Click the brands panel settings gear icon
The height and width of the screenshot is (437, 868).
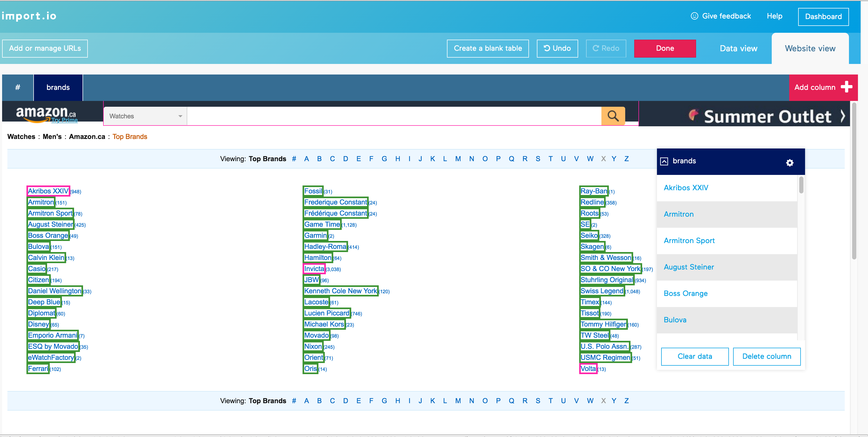pos(789,163)
